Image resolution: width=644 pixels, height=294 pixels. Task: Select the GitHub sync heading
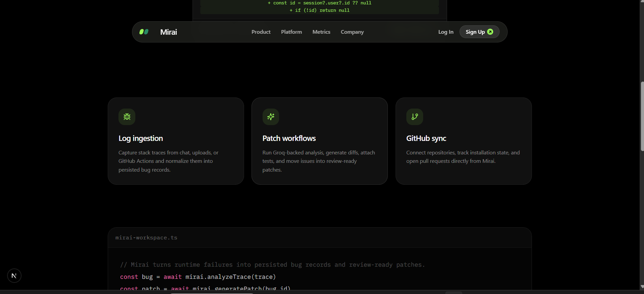coord(426,138)
